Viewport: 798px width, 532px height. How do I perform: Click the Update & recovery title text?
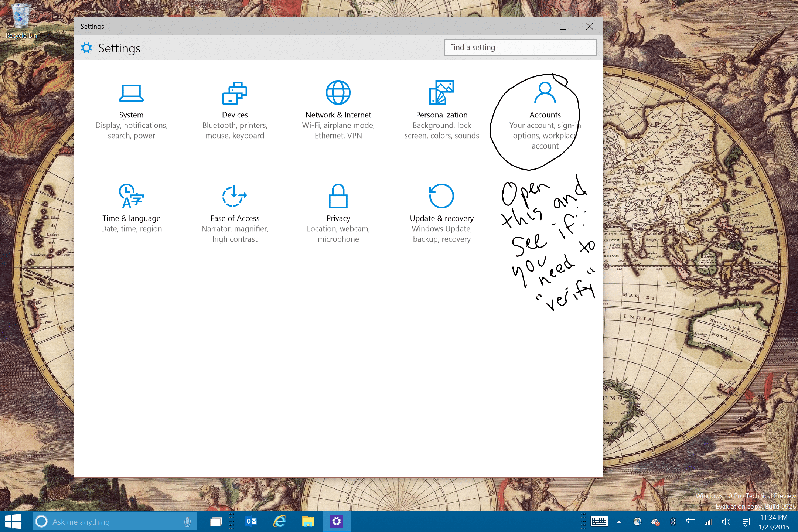point(441,218)
